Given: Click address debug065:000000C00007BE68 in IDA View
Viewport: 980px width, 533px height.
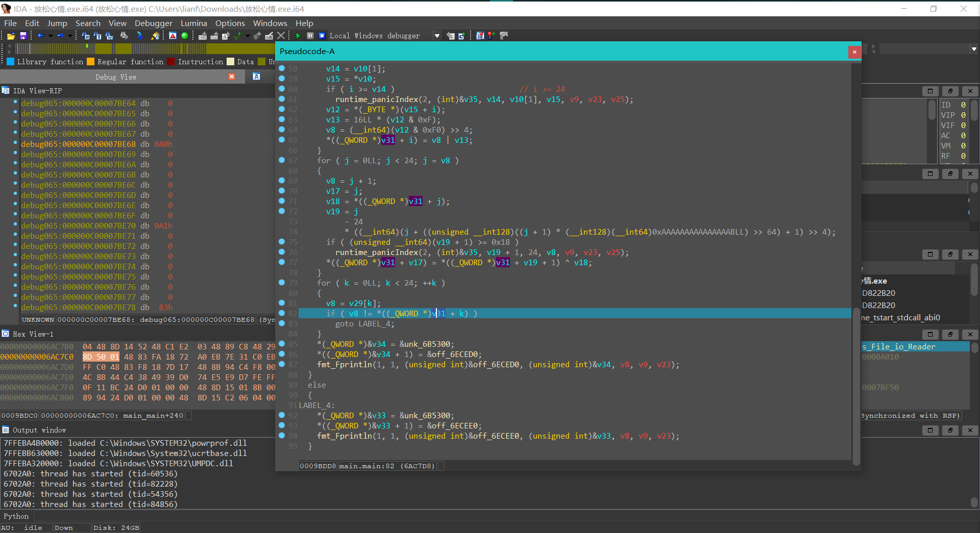Looking at the screenshot, I should tap(79, 144).
